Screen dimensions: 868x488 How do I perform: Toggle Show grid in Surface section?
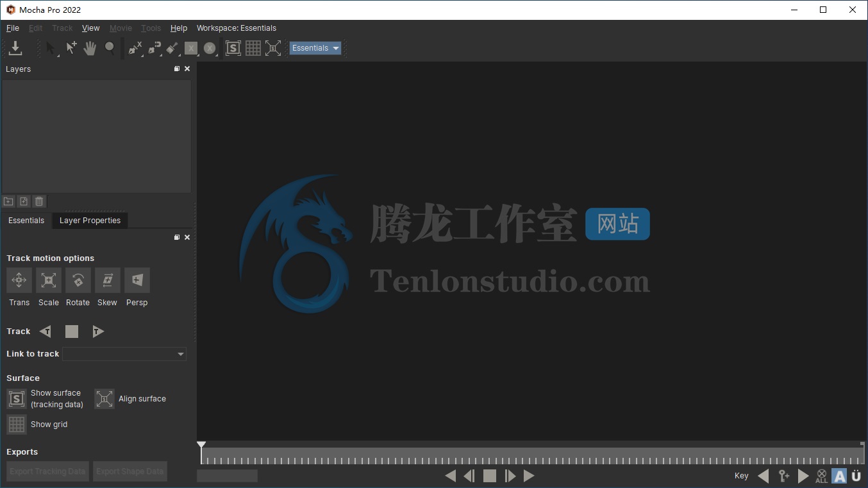17,425
